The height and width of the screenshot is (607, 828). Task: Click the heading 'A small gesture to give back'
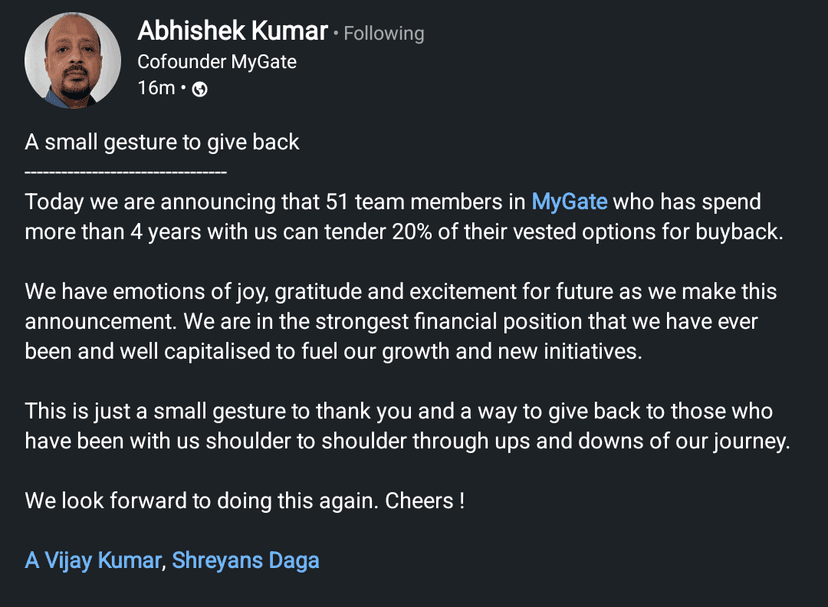coord(162,142)
